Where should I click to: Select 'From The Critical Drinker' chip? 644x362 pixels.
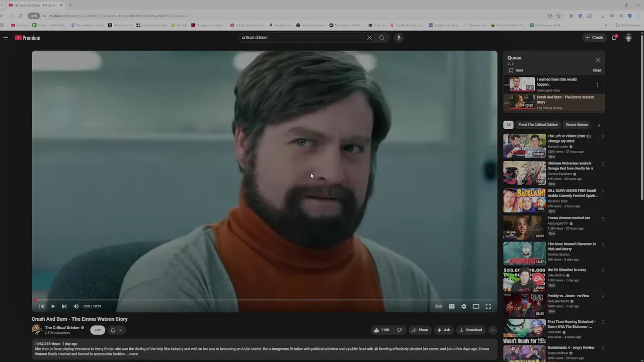point(538,125)
